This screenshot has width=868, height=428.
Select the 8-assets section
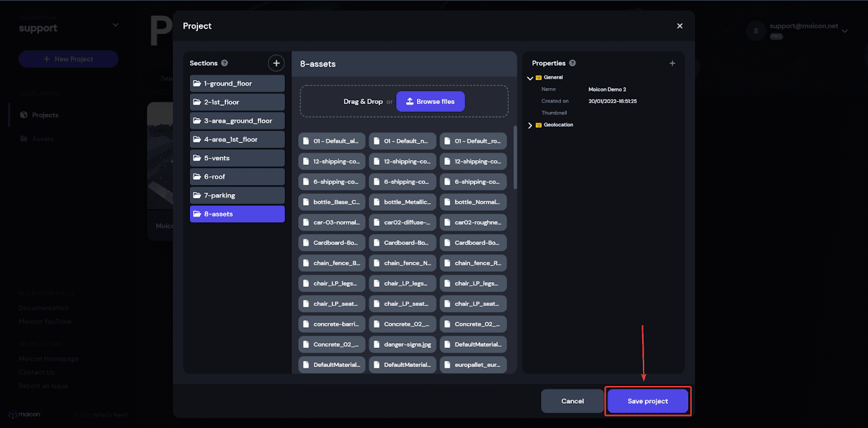(x=237, y=214)
